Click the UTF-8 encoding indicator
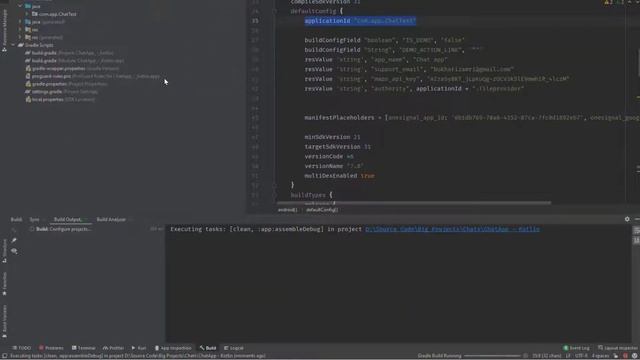The height and width of the screenshot is (360, 640). 580,356
